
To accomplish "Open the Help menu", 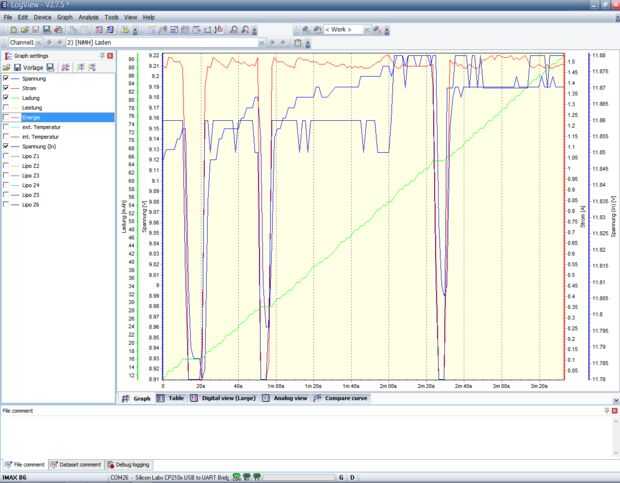I will point(148,17).
